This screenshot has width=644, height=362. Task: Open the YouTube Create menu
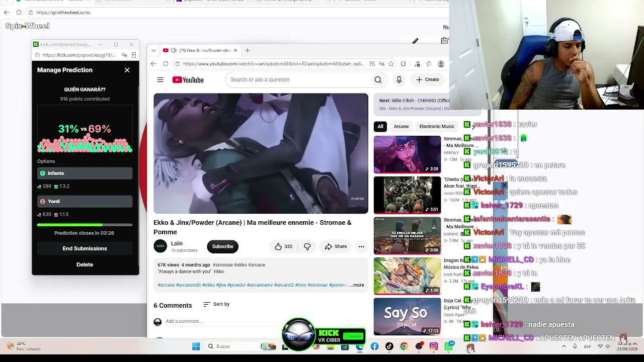click(x=427, y=79)
